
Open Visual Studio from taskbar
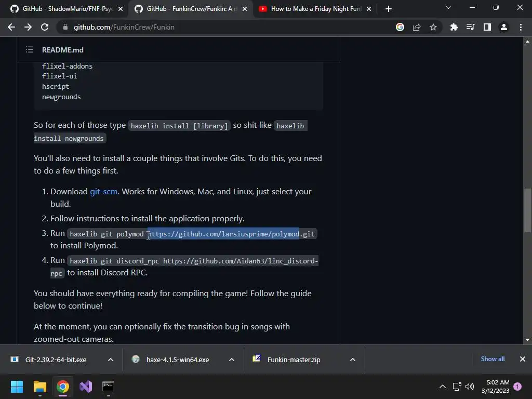pos(86,387)
